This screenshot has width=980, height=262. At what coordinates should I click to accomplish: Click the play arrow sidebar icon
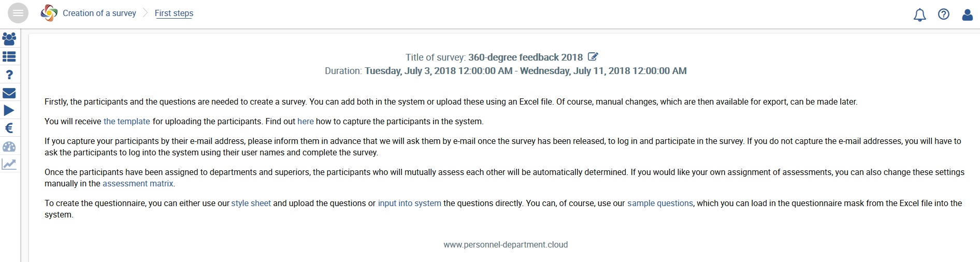(x=9, y=110)
